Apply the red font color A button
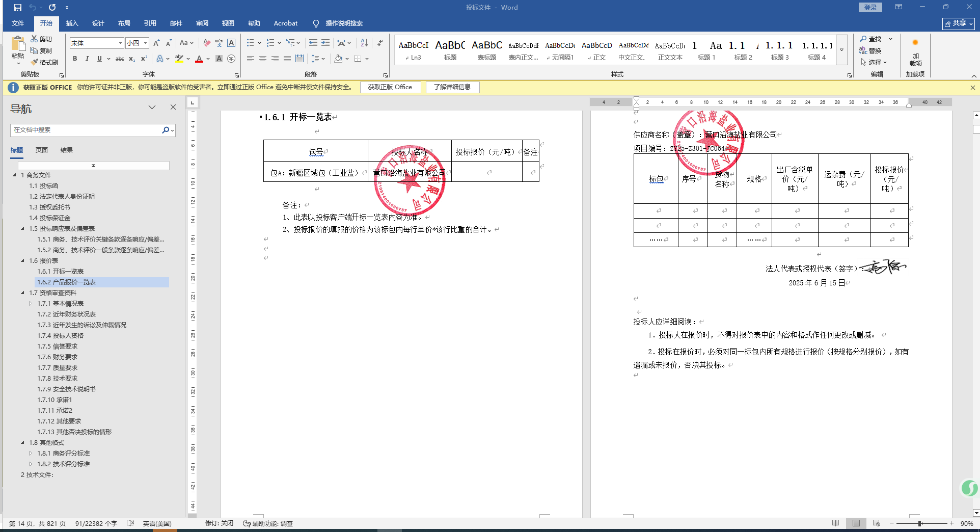 [199, 59]
